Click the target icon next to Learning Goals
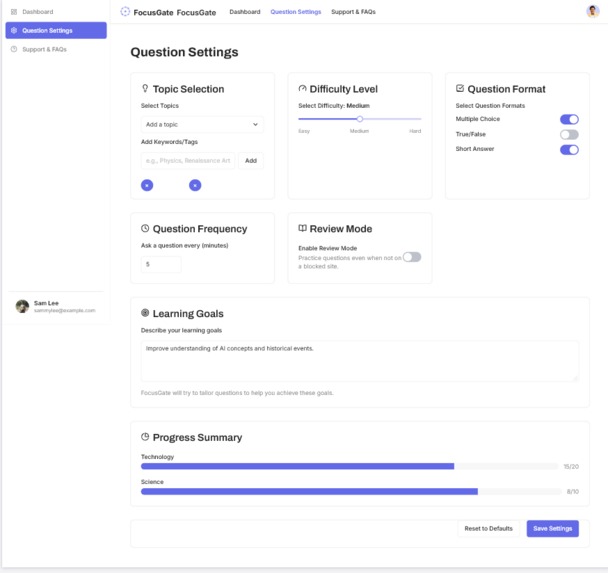Screen dimensions: 608x573 tap(145, 313)
